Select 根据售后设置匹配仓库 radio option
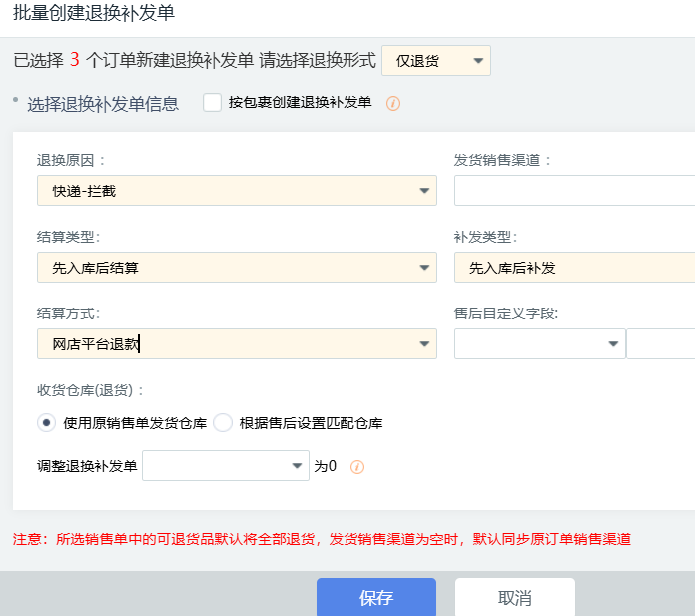 (223, 422)
